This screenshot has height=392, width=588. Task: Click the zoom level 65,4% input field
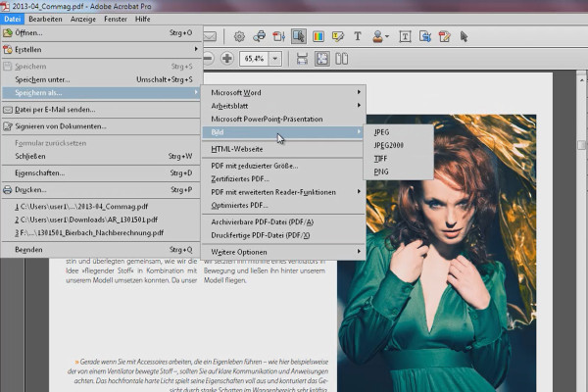(x=253, y=59)
